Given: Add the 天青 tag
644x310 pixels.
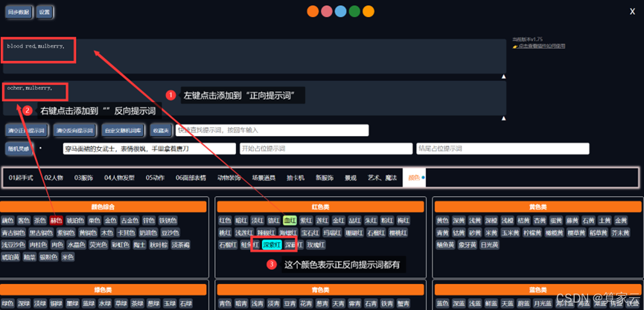Looking at the screenshot, I should pos(339,304).
